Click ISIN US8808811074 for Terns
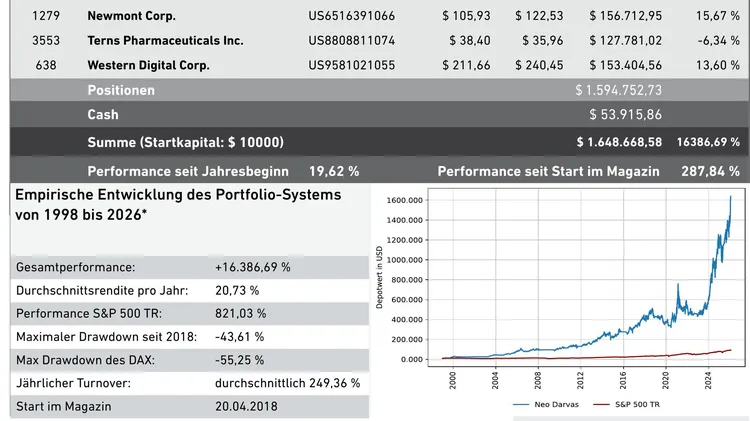The width and height of the screenshot is (750, 421). [351, 41]
